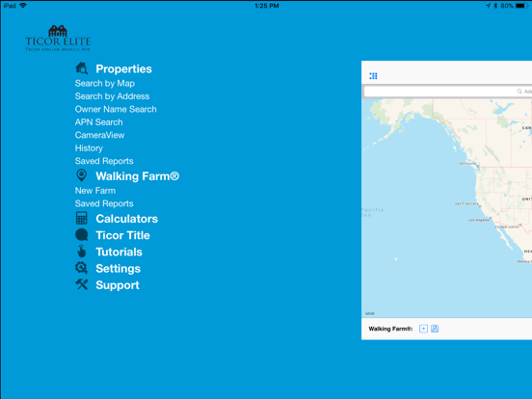Image resolution: width=532 pixels, height=399 pixels.
Task: Add a new Walking Farm with plus icon
Action: point(423,329)
